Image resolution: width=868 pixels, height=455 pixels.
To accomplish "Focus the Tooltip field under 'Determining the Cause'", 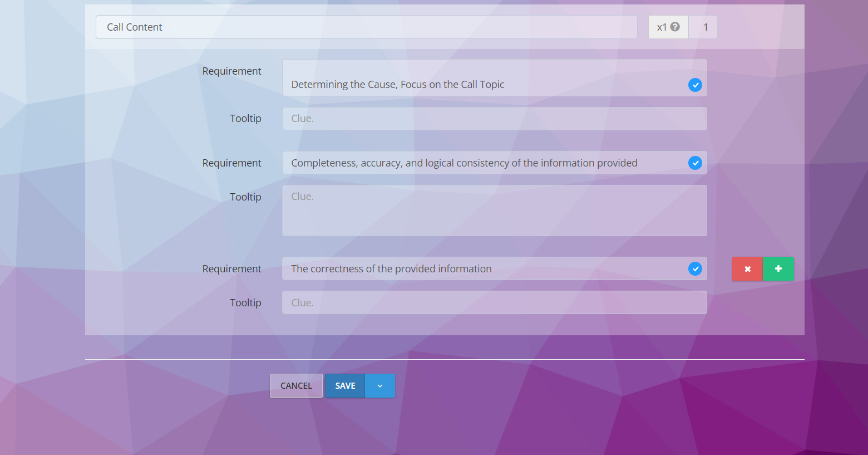I will (x=494, y=119).
